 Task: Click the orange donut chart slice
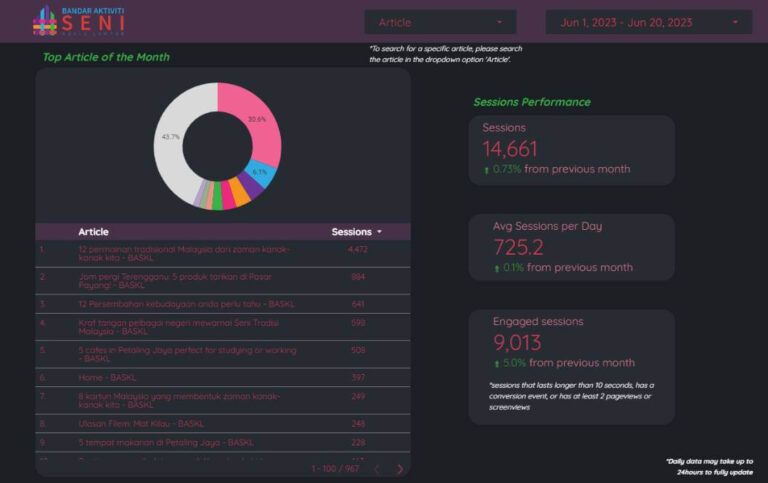[240, 194]
